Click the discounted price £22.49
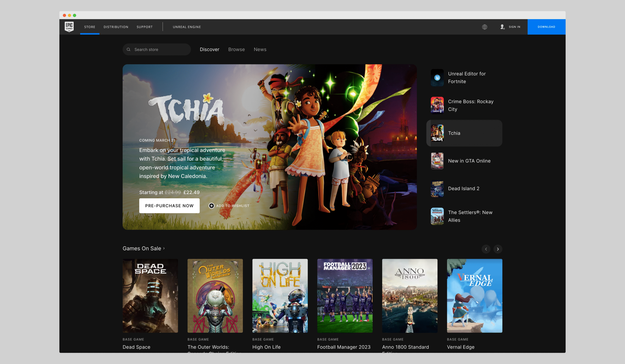Image resolution: width=625 pixels, height=364 pixels. coord(191,192)
